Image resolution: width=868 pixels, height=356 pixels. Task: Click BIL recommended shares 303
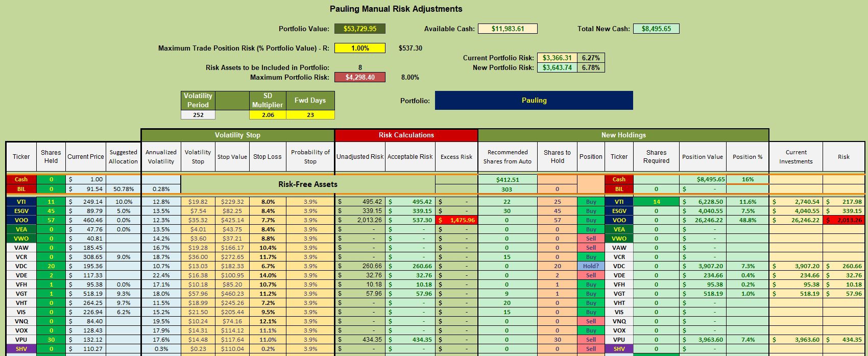point(508,189)
